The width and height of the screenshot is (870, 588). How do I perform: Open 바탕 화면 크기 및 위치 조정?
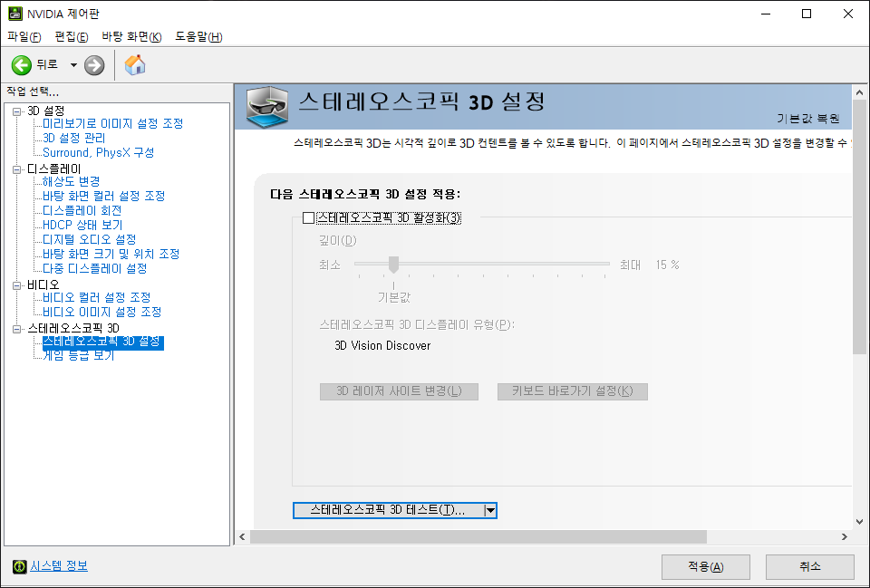click(111, 254)
